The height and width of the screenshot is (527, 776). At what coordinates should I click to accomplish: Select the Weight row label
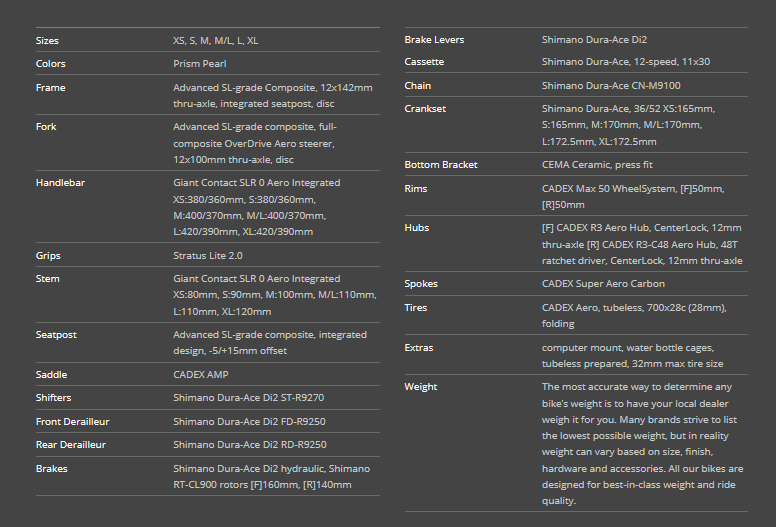tap(421, 387)
